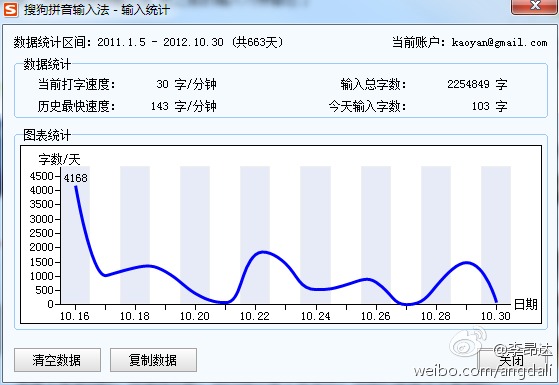
Task: Click the account email kaoyan@gmail.com
Action: (x=499, y=43)
